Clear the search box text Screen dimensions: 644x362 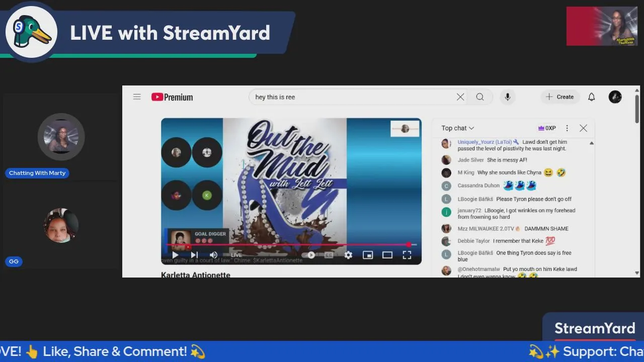[x=460, y=97]
